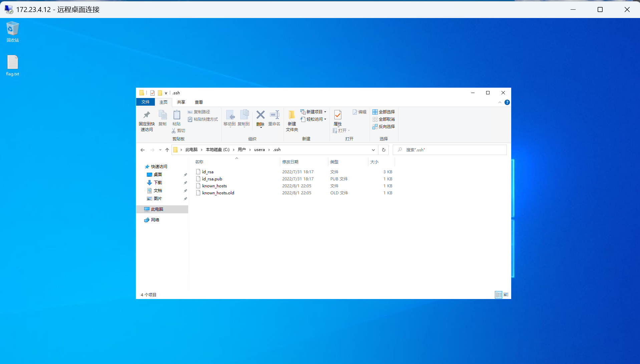Screen dimensions: 640x364
Task: Click the search .ssh input box
Action: pos(449,150)
